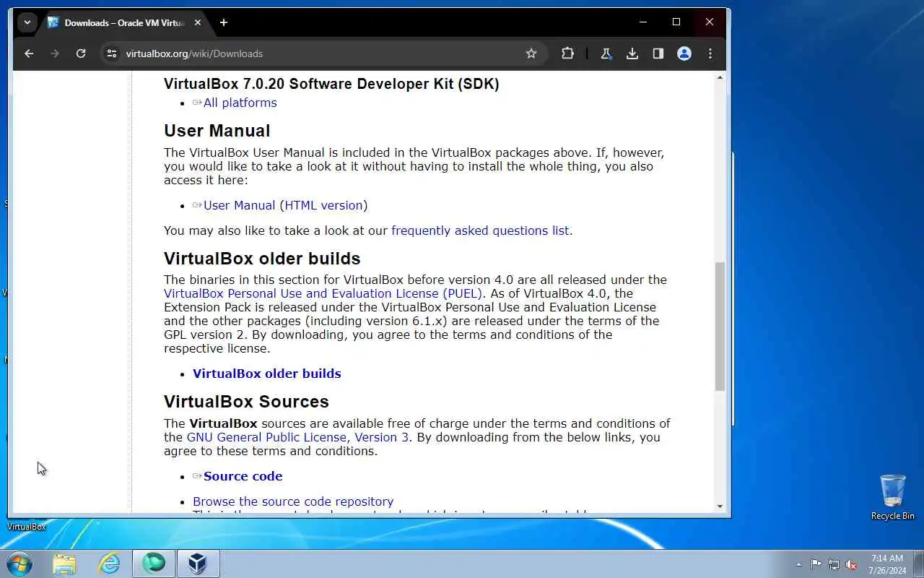Open VirtualBox from the taskbar
Screen dimensions: 924x578
198,564
